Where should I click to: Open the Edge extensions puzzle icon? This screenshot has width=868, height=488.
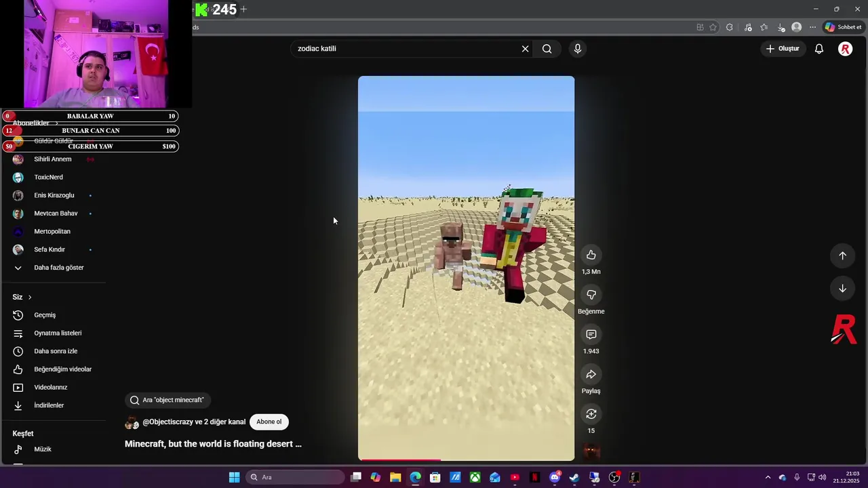pos(730,27)
